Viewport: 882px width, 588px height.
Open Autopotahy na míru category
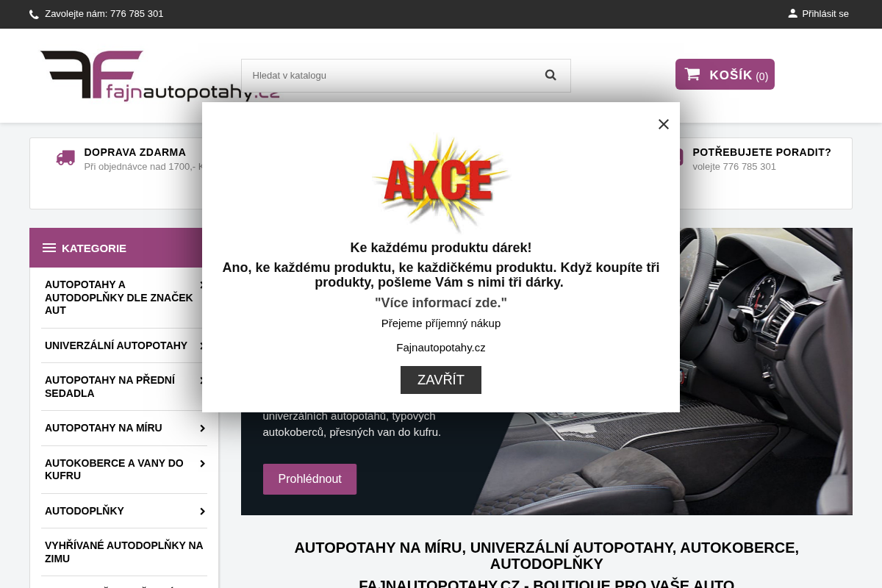coord(104,428)
